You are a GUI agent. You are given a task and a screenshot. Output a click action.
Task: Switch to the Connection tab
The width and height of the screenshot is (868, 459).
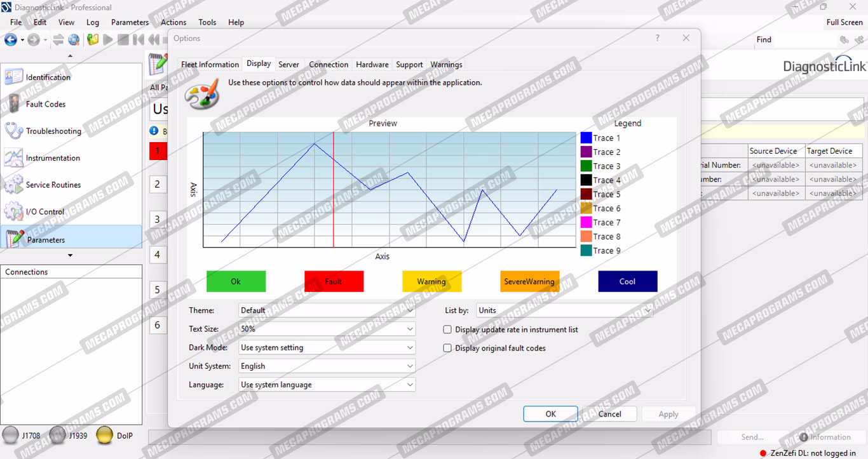click(x=329, y=64)
